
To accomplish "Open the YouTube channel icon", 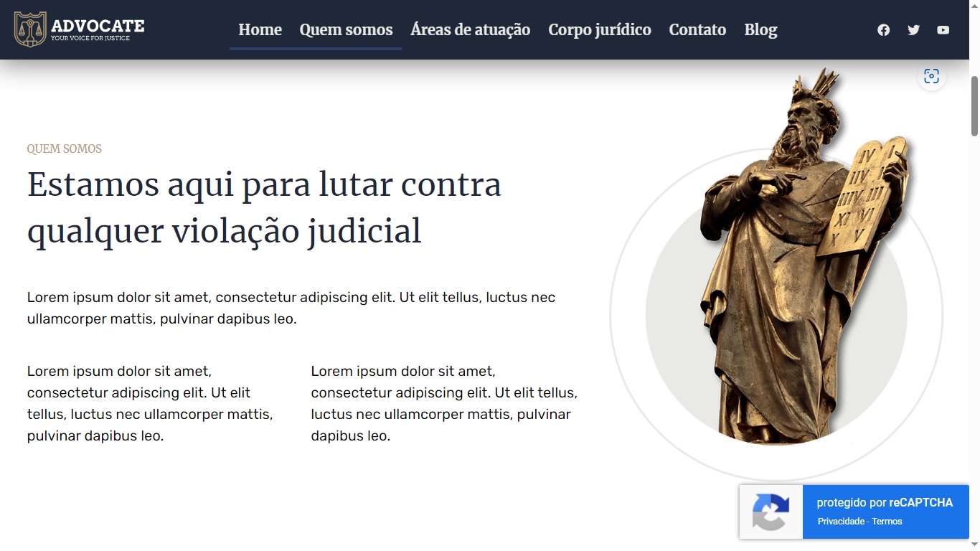I will pos(943,30).
